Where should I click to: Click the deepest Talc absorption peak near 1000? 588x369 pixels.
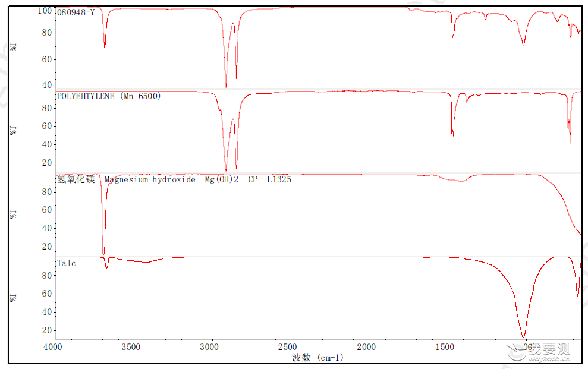point(524,336)
